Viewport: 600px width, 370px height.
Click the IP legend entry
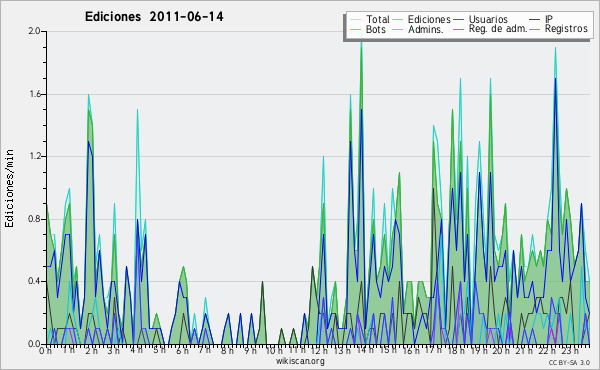[541, 19]
